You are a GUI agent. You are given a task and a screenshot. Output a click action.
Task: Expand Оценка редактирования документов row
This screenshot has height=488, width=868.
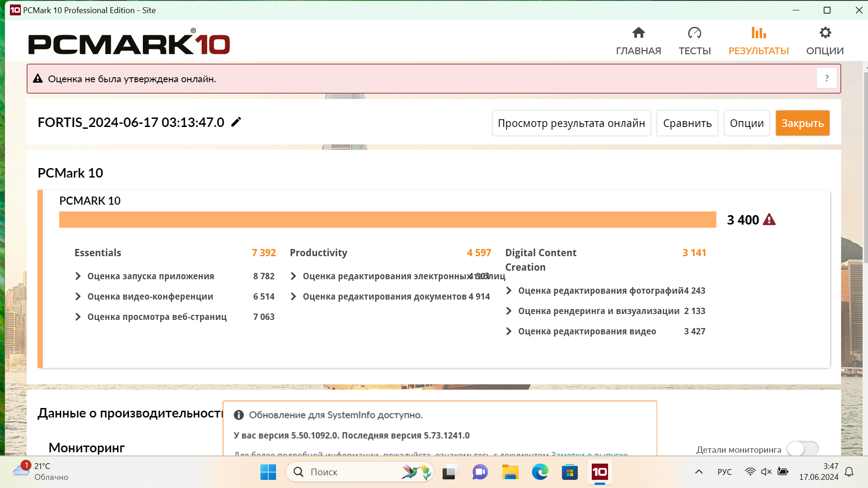click(x=293, y=296)
